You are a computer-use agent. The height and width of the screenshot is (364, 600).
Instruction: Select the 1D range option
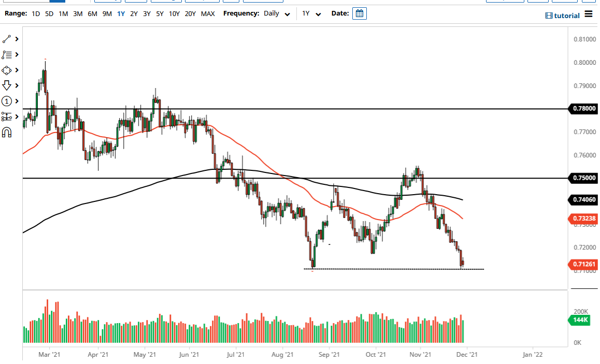tap(35, 13)
